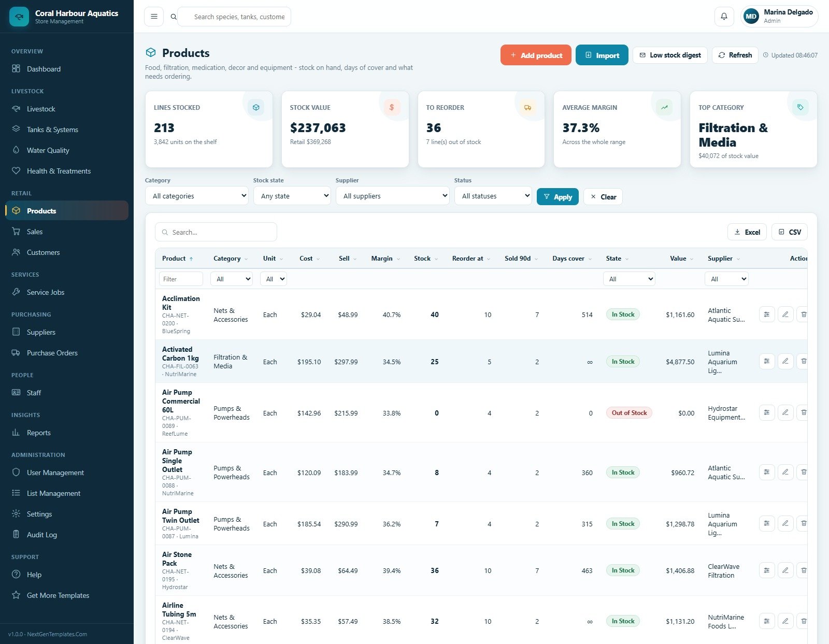
Task: Export the table with the Excel button
Action: click(747, 232)
